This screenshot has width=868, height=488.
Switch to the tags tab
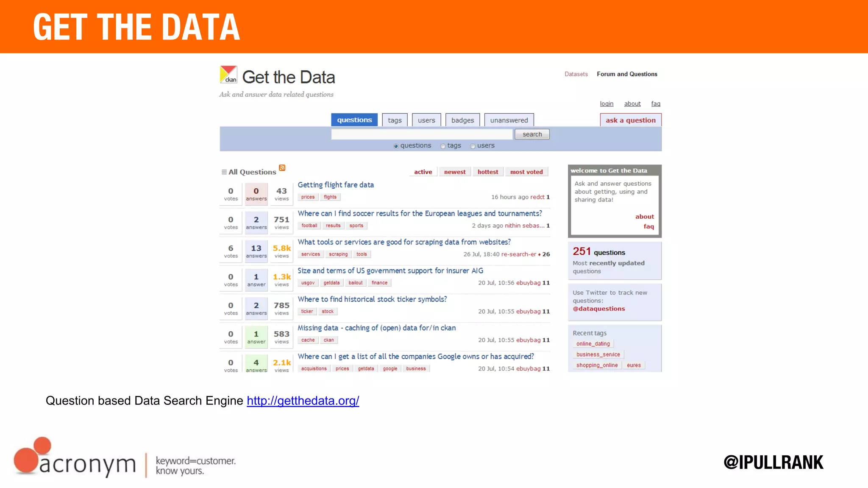pyautogui.click(x=395, y=120)
